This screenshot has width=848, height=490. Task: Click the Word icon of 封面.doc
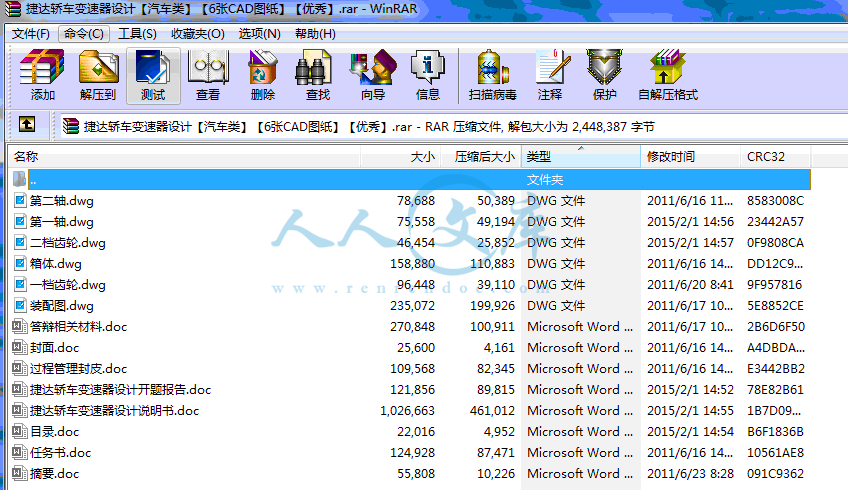(19, 347)
